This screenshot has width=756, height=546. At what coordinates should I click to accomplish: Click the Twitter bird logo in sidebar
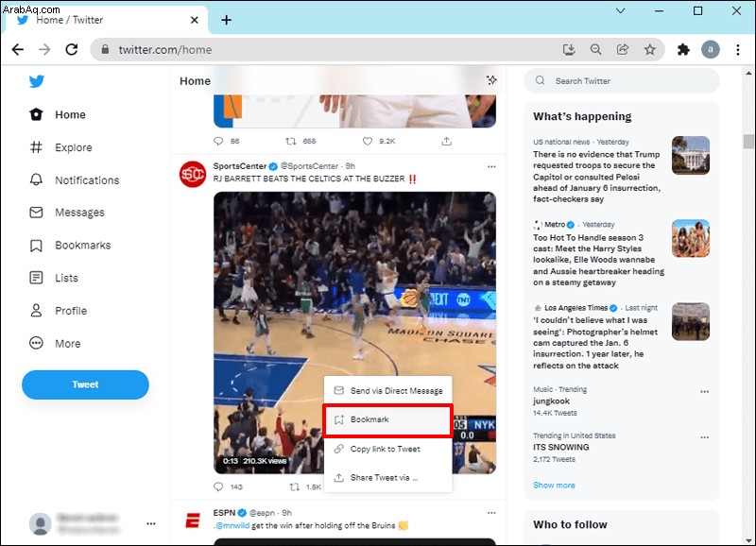click(37, 81)
